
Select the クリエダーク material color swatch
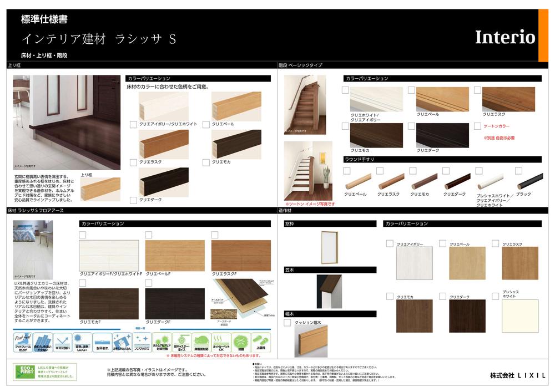[467, 316]
